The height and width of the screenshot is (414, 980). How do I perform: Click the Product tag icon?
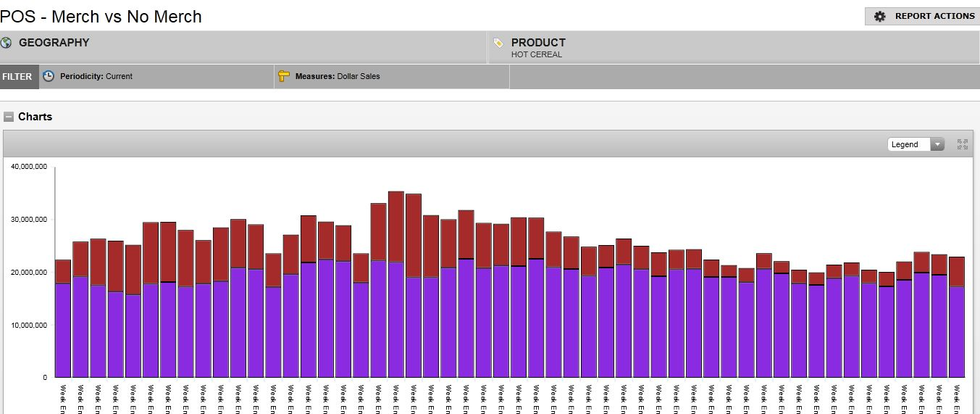coord(498,43)
